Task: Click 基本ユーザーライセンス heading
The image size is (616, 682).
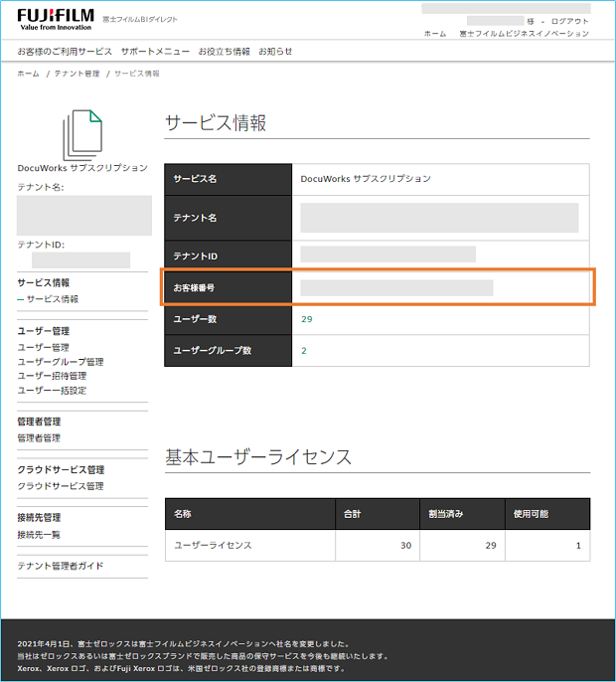Action: (258, 457)
